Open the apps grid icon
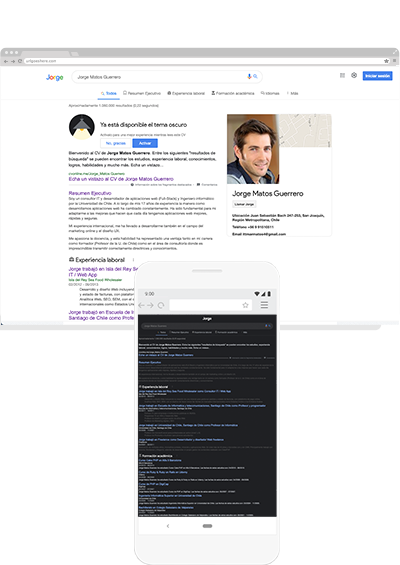This screenshot has width=400, height=565. coord(342,75)
